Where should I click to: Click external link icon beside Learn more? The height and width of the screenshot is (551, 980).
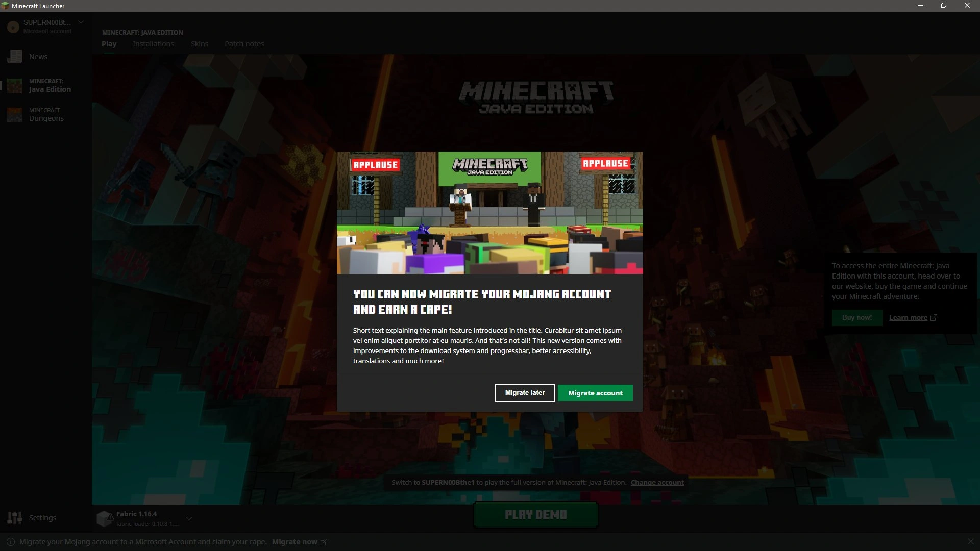tap(934, 318)
